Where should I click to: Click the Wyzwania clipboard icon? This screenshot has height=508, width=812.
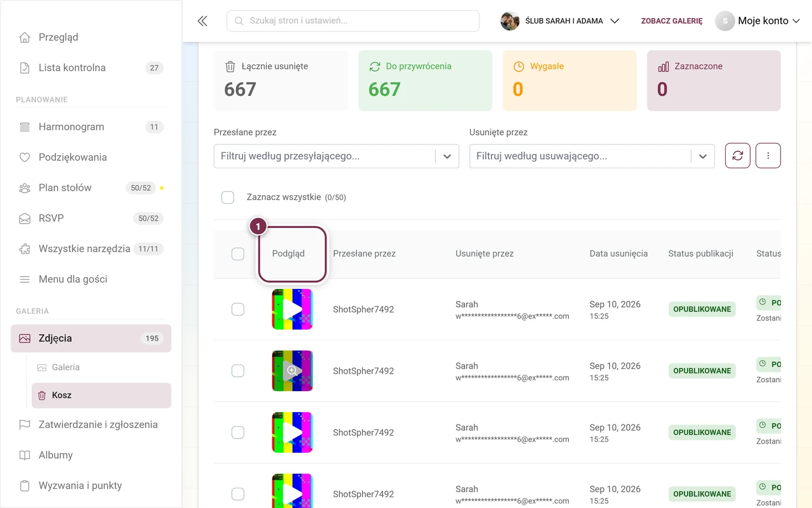(25, 485)
